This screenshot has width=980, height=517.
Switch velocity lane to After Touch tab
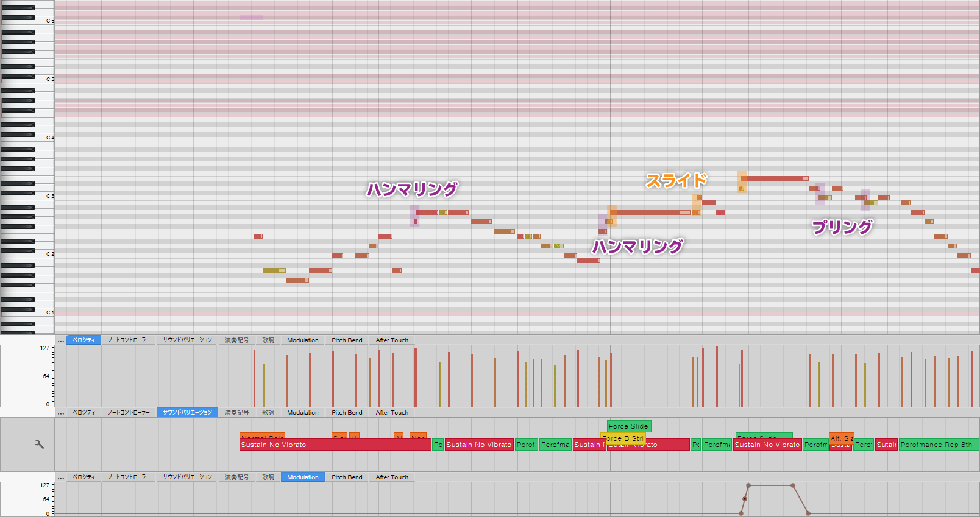point(392,340)
